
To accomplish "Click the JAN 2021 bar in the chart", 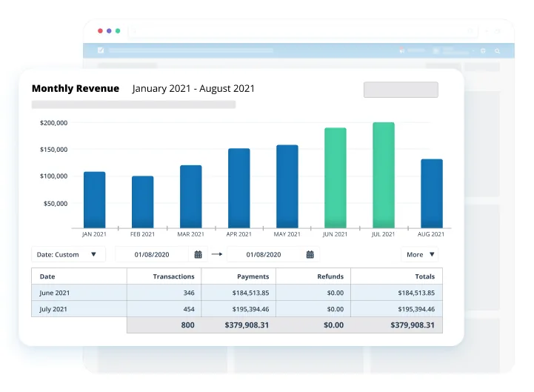I will click(94, 200).
